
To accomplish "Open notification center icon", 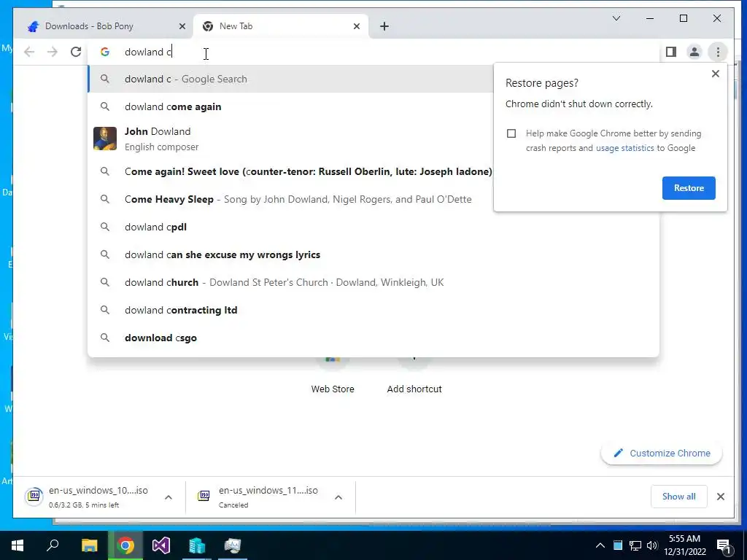I will click(x=724, y=545).
